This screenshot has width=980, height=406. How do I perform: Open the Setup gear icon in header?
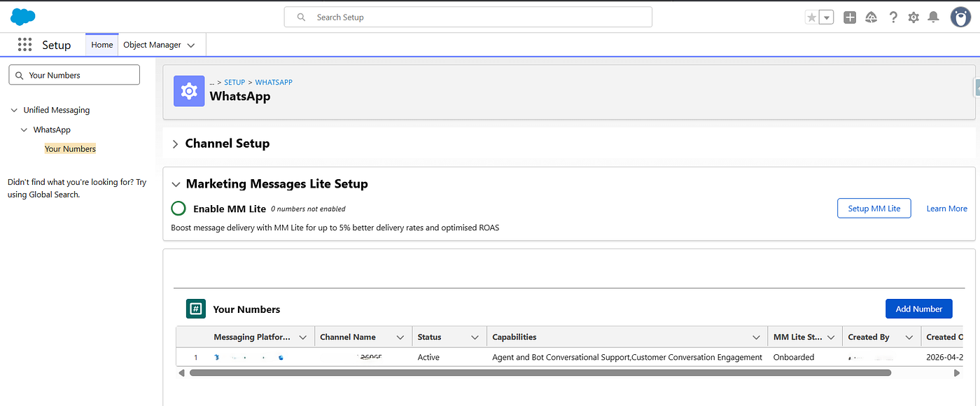[913, 17]
